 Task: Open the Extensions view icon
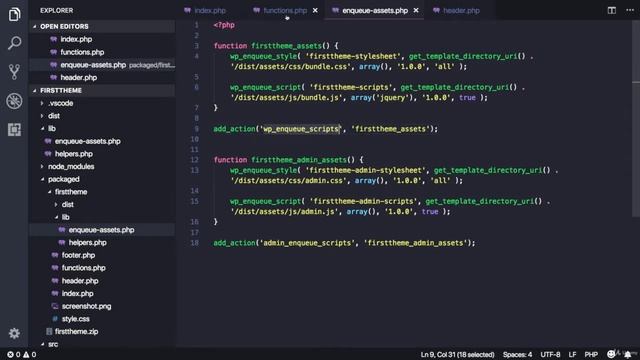[14, 129]
